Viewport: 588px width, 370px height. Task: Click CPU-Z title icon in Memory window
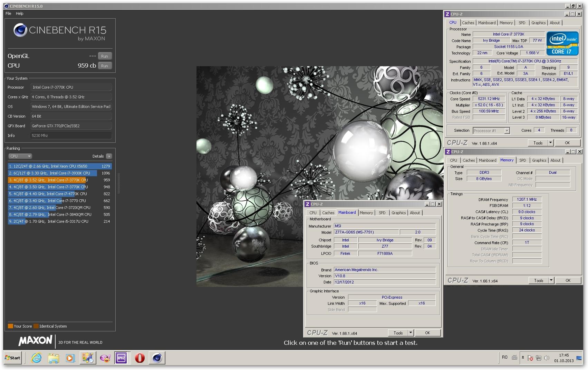[x=448, y=152]
